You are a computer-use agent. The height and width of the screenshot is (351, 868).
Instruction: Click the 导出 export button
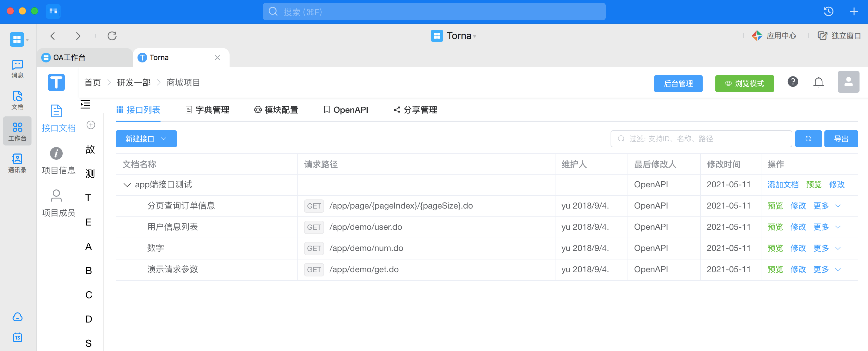click(x=841, y=139)
